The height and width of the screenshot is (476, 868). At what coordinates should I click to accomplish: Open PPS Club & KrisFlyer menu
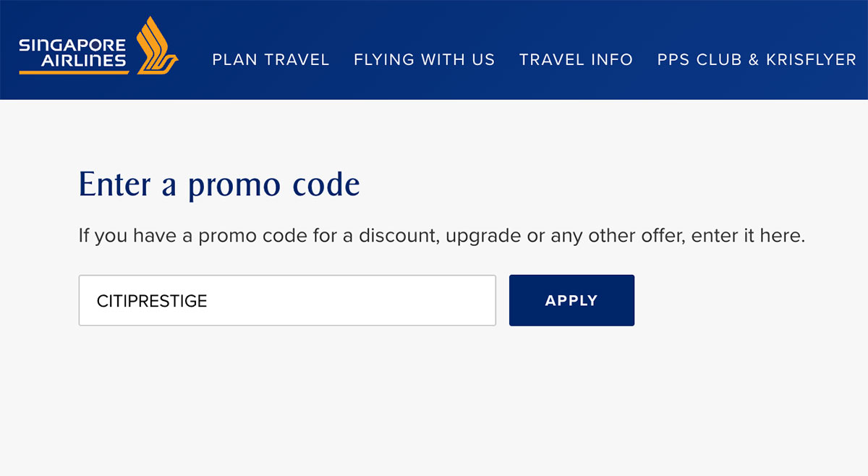point(756,60)
